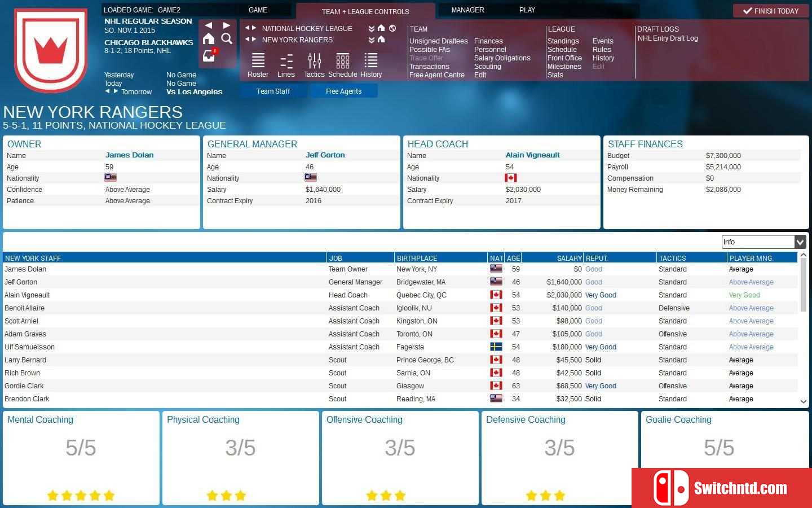Step to next day with Tomorrow's right arrow
The width and height of the screenshot is (812, 508).
pos(116,91)
